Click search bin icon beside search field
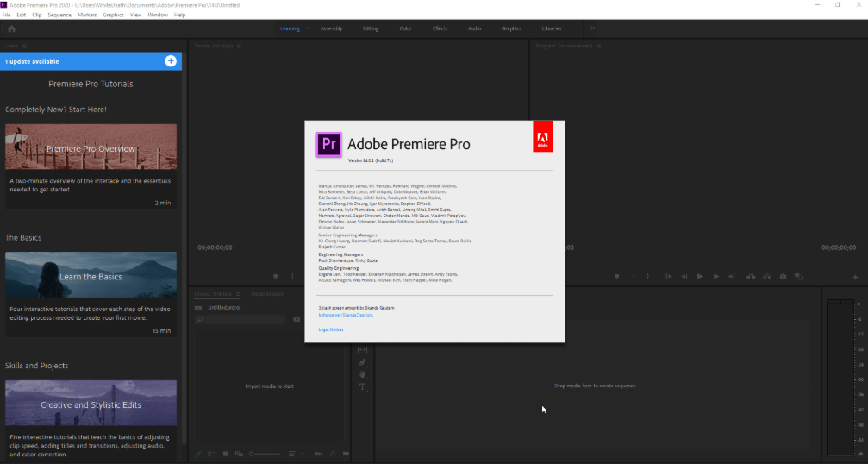This screenshot has width=868, height=464. click(x=297, y=319)
